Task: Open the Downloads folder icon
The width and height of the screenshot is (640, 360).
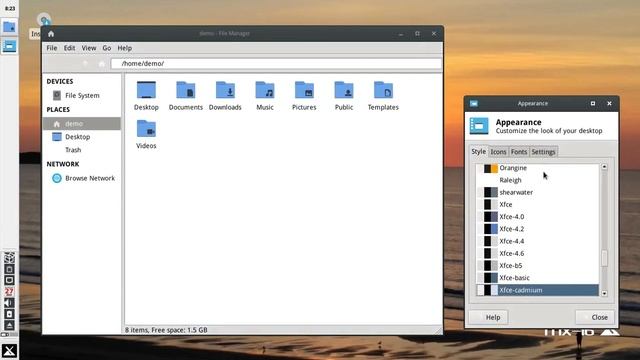Action: pyautogui.click(x=225, y=90)
